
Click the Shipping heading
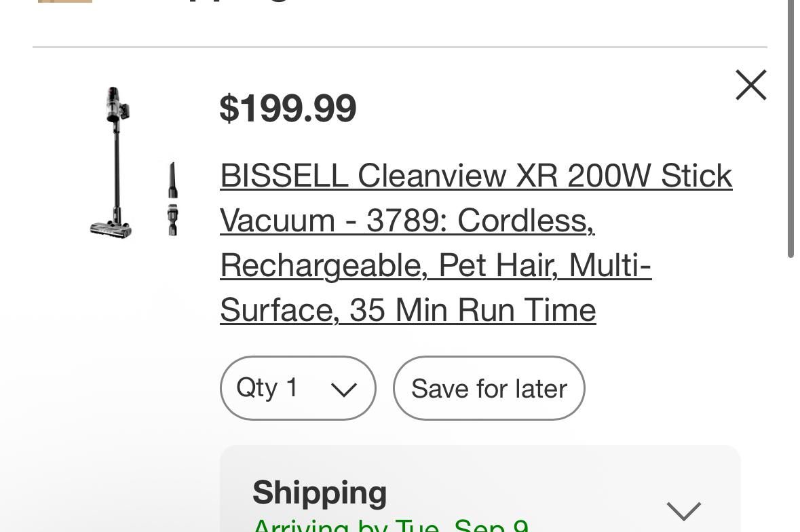[320, 493]
